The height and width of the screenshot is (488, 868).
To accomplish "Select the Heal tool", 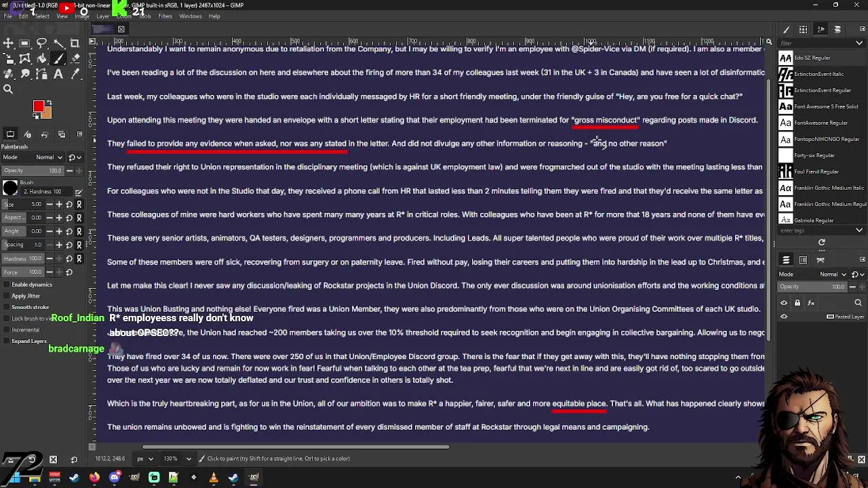I will (x=8, y=74).
